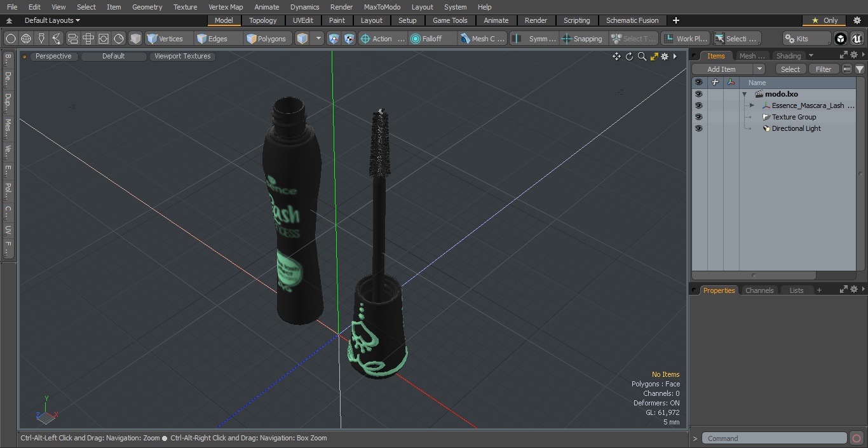Add a new layout tab with plus

pyautogui.click(x=675, y=20)
